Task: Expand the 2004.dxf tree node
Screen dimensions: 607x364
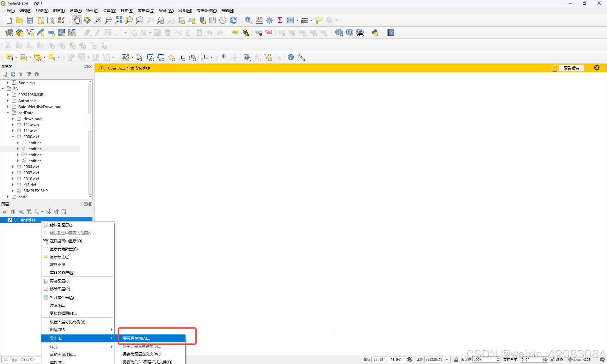Action: point(13,167)
